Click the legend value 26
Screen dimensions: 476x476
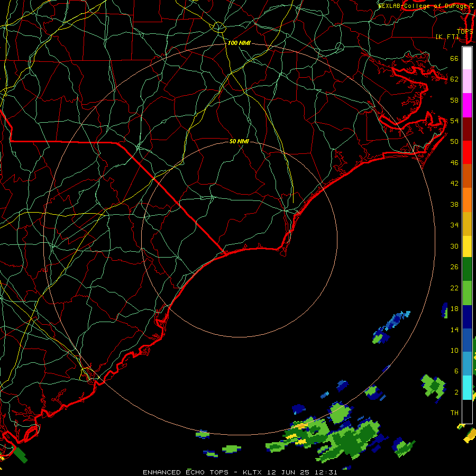click(454, 267)
